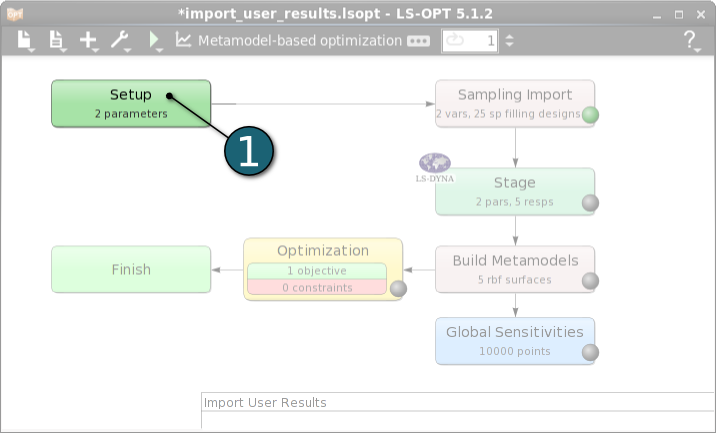Click the Metamodel-based optimization task label
Image resolution: width=716 pixels, height=433 pixels.
(300, 41)
